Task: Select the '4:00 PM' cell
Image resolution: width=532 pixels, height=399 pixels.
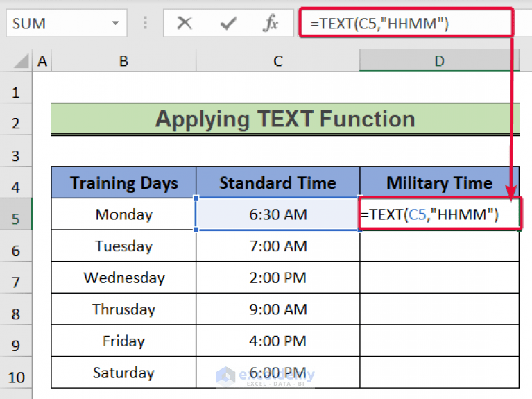Action: point(278,341)
